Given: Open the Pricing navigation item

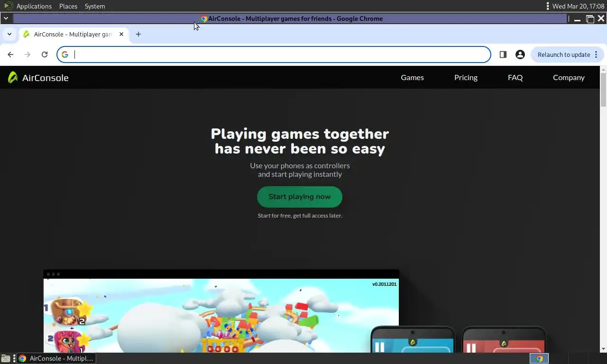Looking at the screenshot, I should 466,77.
